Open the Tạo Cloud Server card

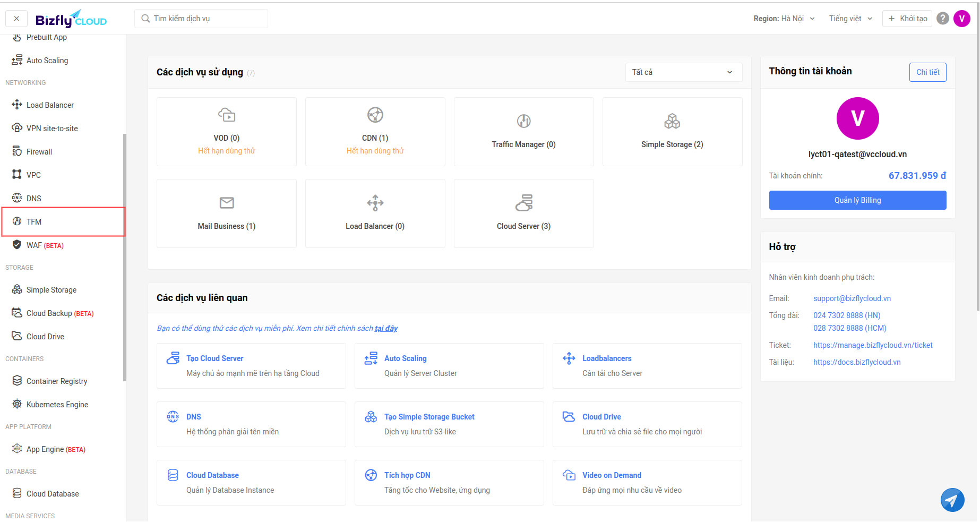pos(251,366)
